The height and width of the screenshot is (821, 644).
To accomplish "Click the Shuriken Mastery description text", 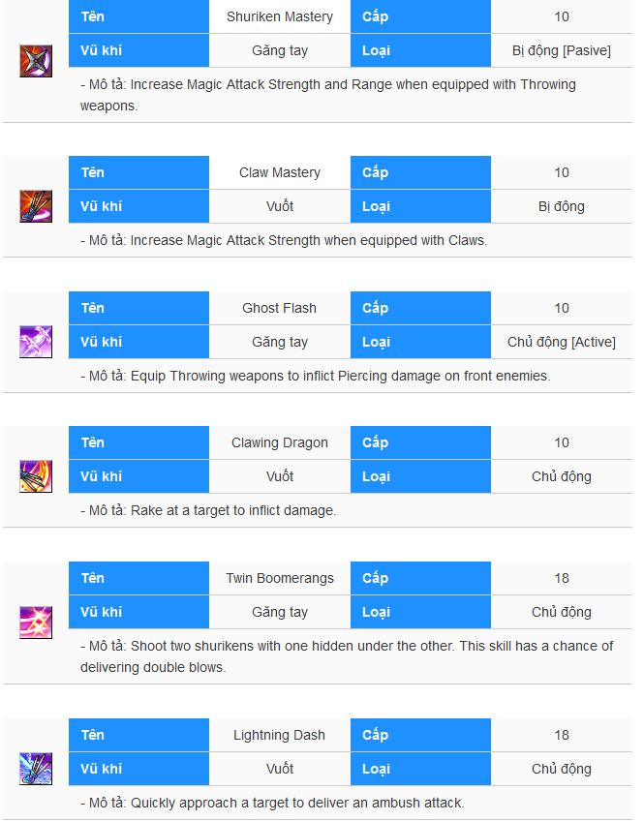I will (x=328, y=95).
